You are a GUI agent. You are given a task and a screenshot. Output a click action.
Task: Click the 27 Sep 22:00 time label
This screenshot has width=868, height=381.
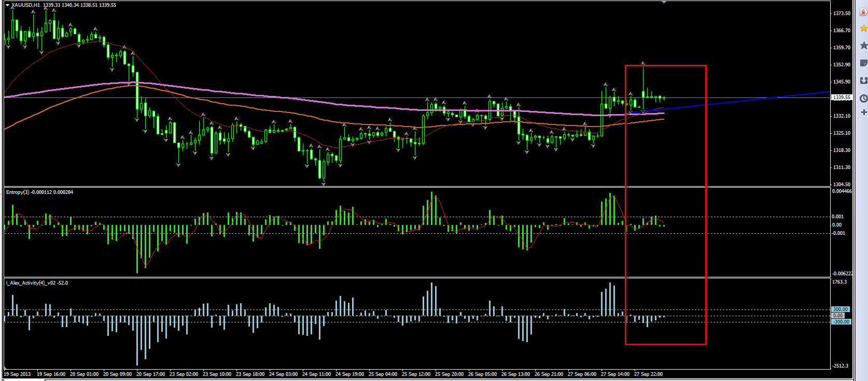[648, 374]
